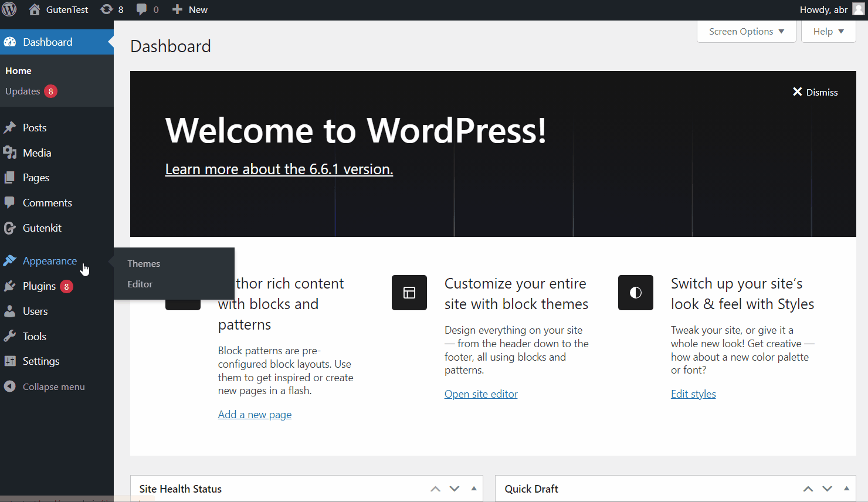Click the red 8 badge beside Plugins
This screenshot has width=868, height=502.
(x=67, y=287)
